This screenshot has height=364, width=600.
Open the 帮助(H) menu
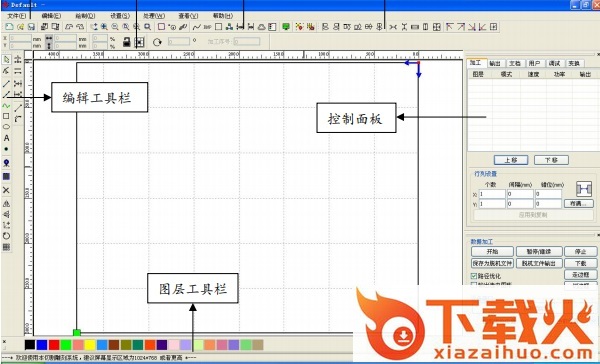pyautogui.click(x=223, y=16)
